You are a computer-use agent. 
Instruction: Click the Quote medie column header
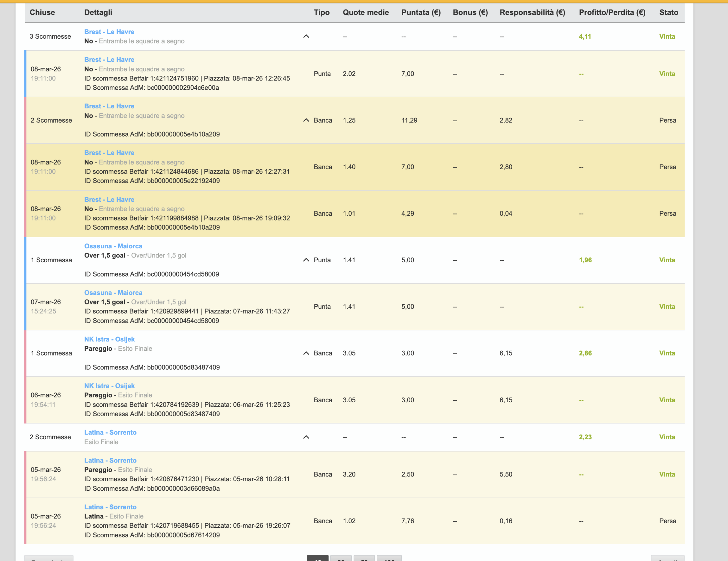(366, 12)
